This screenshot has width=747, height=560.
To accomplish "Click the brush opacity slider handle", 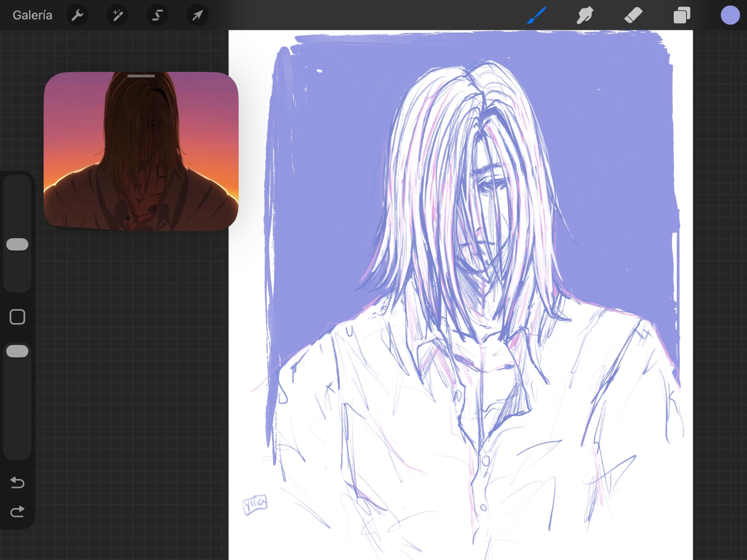I will (18, 351).
